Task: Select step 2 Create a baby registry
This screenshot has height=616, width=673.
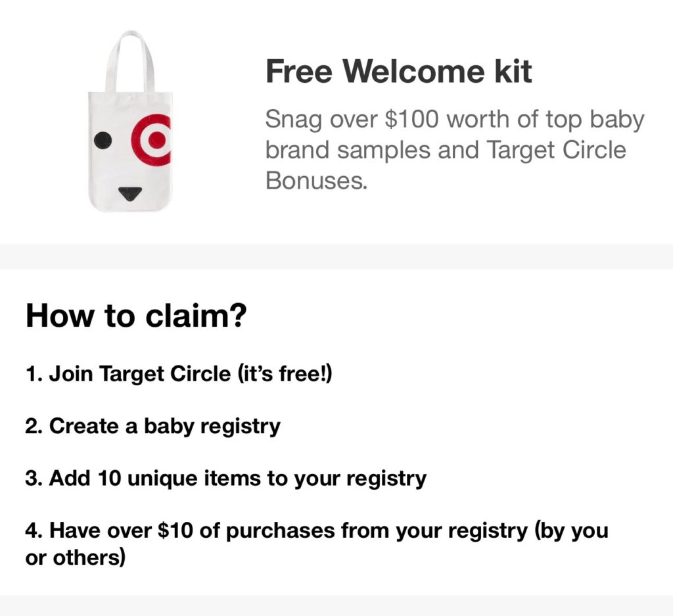Action: [x=152, y=426]
